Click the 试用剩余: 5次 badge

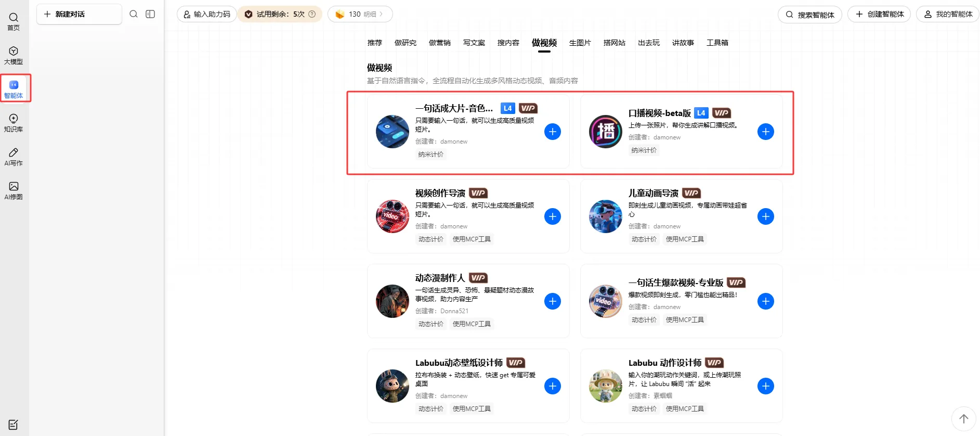click(280, 14)
